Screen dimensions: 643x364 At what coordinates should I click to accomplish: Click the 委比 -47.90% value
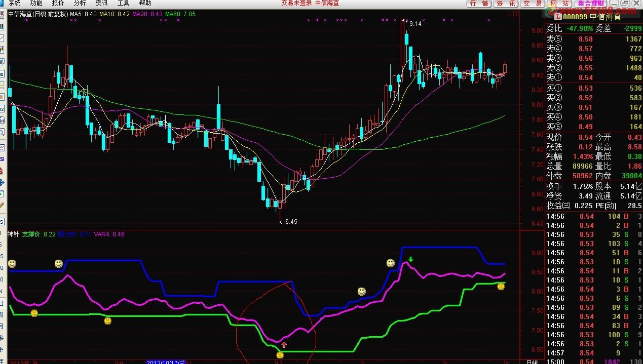pos(579,28)
